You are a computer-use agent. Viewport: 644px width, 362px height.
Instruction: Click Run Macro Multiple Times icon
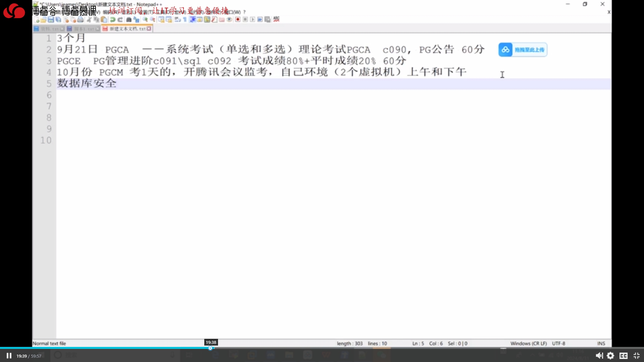[260, 19]
